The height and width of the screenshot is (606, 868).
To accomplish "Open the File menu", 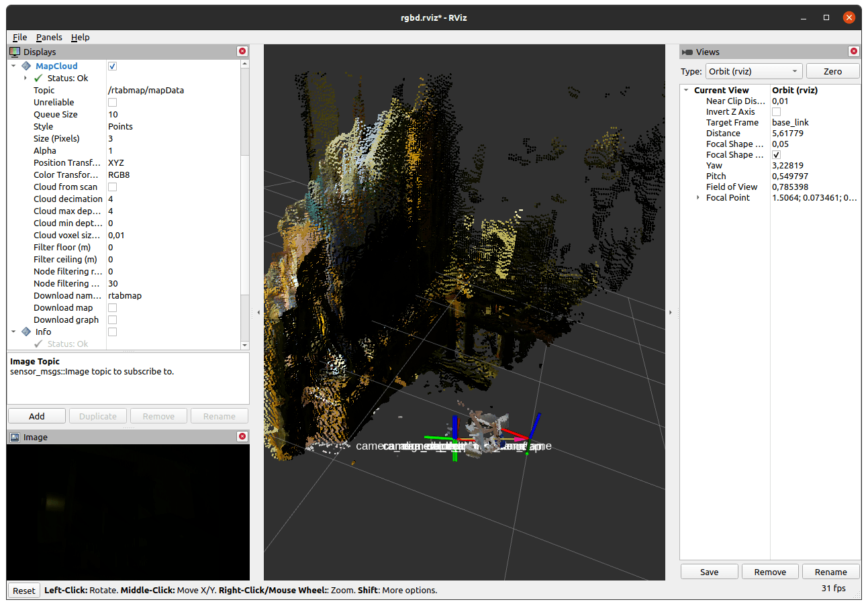I will (x=19, y=38).
